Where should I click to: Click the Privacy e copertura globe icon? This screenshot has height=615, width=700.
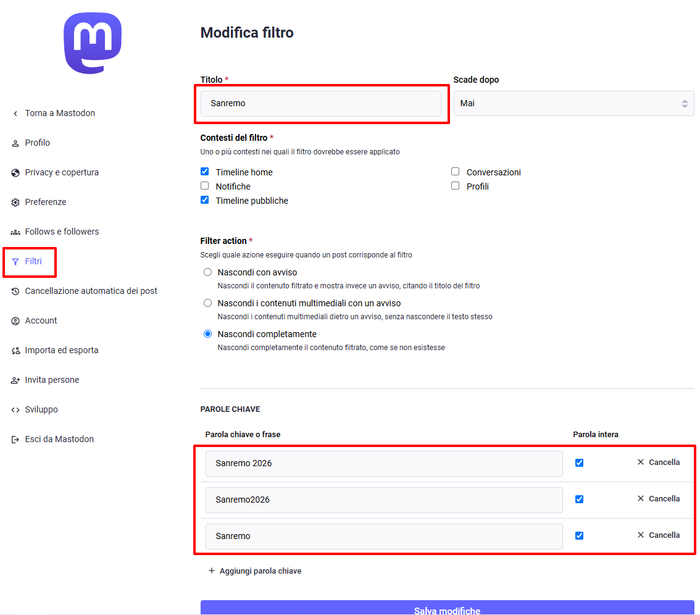[15, 173]
